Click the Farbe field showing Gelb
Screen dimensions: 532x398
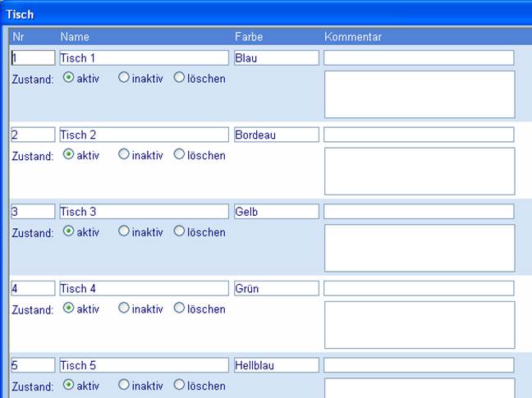point(276,212)
